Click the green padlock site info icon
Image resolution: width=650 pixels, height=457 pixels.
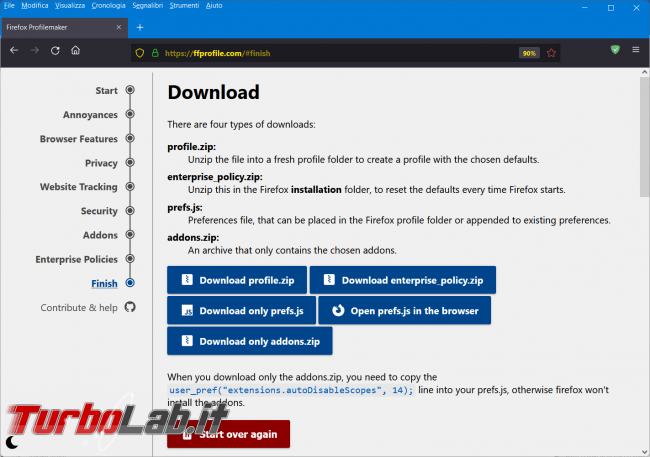pos(155,53)
